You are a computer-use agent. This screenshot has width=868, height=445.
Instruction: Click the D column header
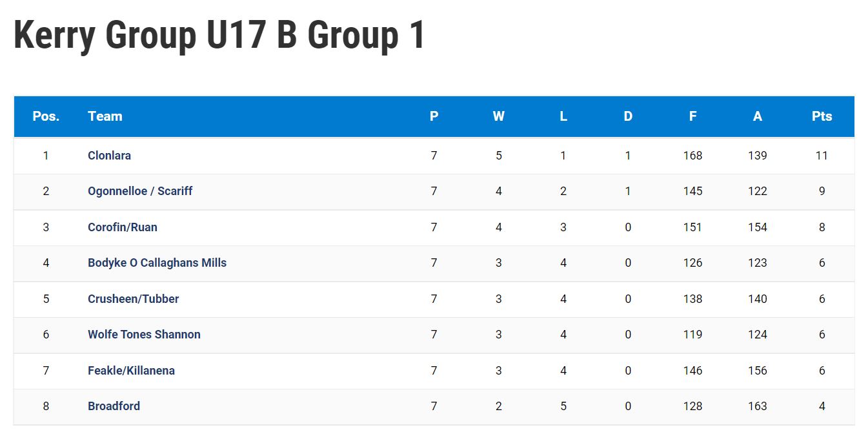click(x=628, y=116)
